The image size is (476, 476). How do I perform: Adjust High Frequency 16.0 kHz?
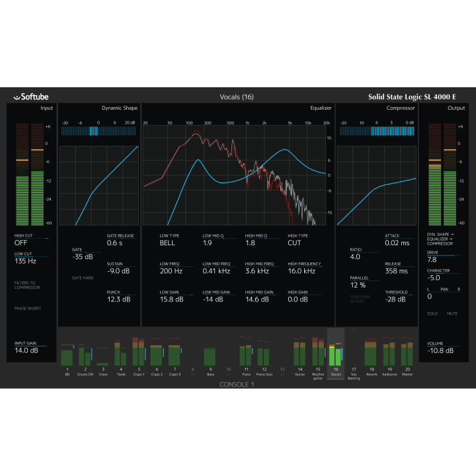(x=305, y=268)
